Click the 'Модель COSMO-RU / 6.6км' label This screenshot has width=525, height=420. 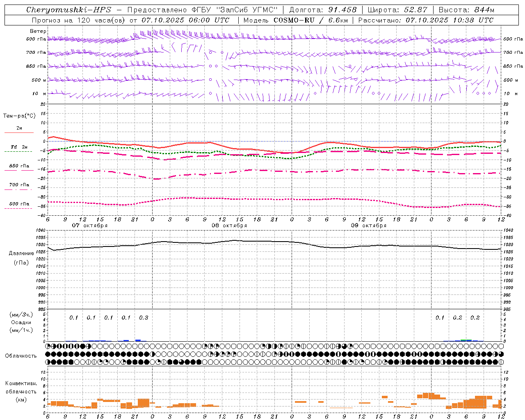296,20
